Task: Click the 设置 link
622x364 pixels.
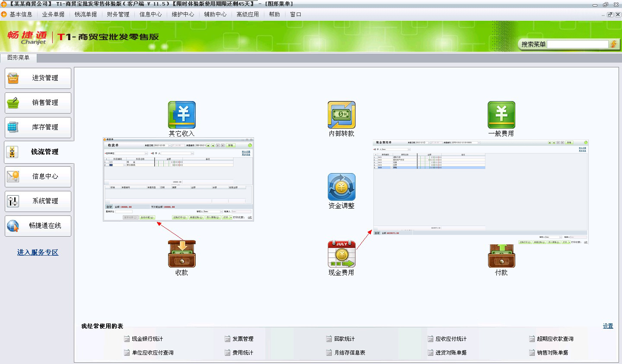Action: click(608, 326)
